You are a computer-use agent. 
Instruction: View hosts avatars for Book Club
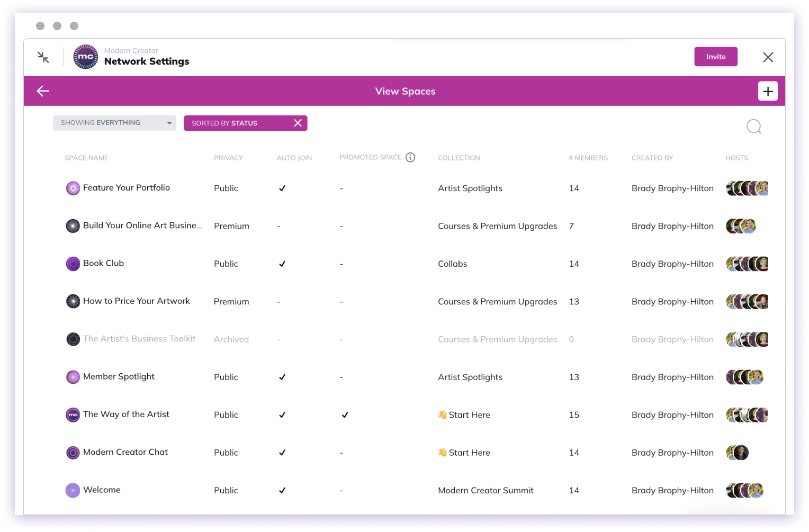[x=747, y=264]
